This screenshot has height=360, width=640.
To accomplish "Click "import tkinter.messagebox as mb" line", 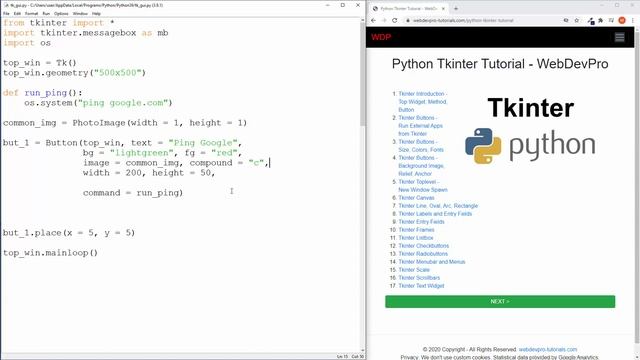I will pos(85,33).
